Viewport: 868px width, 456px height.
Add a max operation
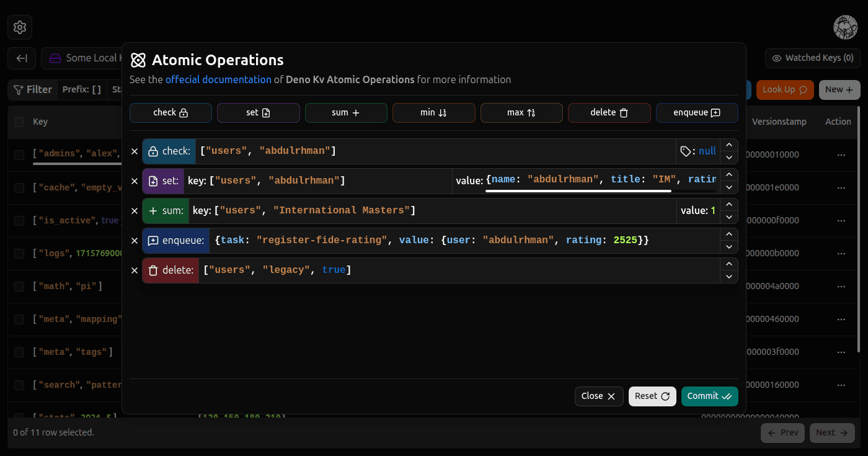coord(521,113)
